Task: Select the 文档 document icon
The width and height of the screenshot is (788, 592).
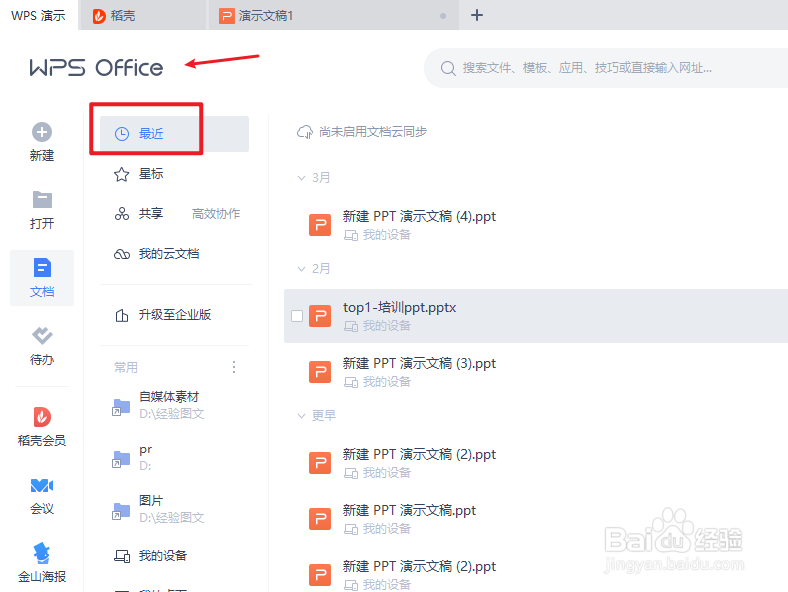Action: (x=42, y=267)
